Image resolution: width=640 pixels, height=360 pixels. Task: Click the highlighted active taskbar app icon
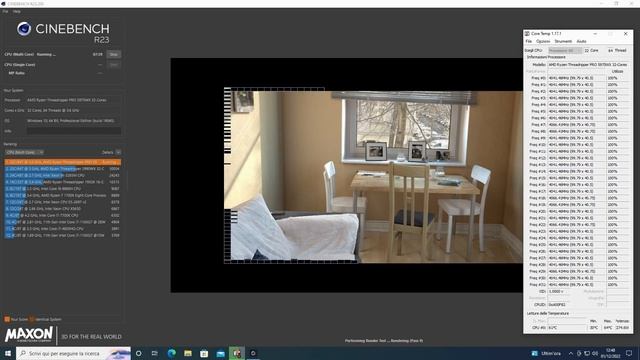[x=237, y=353]
